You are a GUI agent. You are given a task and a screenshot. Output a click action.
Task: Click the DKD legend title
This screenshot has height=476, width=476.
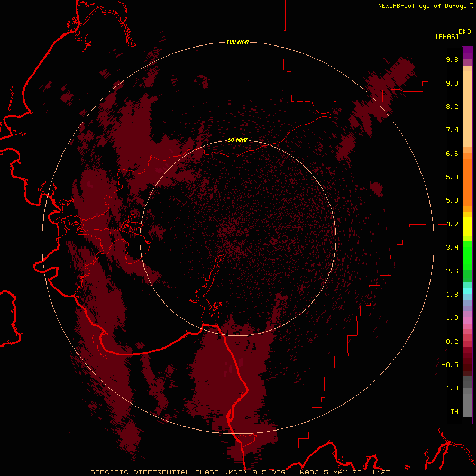[x=464, y=32]
